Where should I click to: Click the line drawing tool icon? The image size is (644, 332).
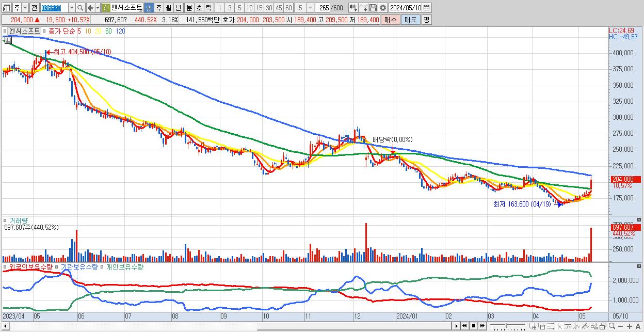click(363, 8)
